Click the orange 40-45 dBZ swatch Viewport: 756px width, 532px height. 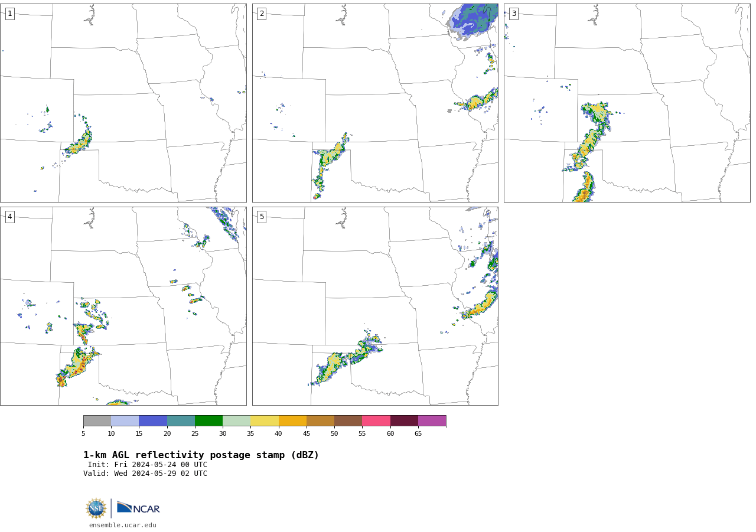point(292,421)
